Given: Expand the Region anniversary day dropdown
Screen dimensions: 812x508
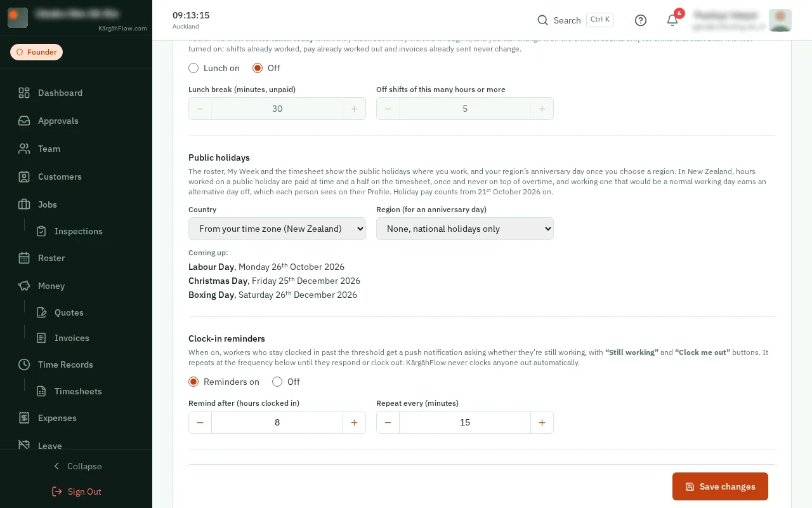Looking at the screenshot, I should coord(465,229).
